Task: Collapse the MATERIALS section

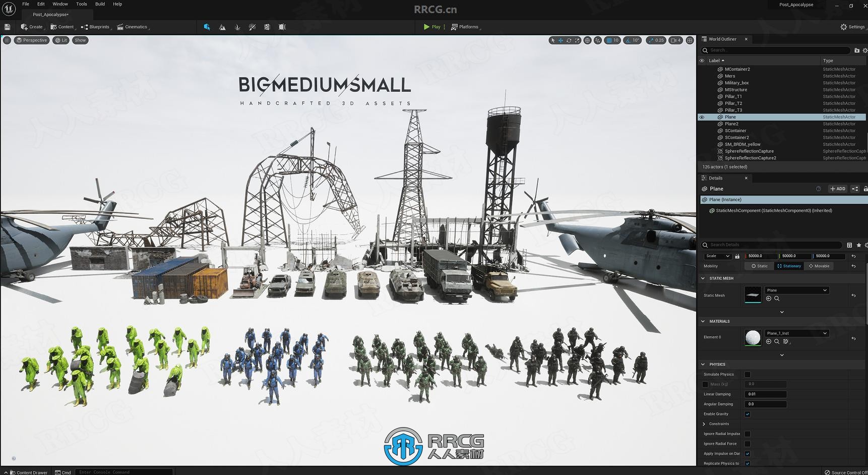Action: coord(703,321)
